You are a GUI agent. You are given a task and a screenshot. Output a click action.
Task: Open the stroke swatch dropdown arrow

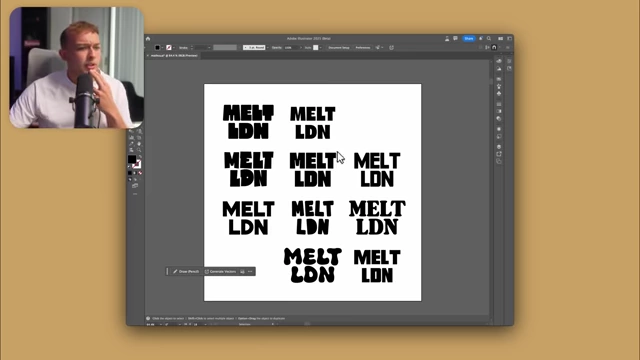173,48
